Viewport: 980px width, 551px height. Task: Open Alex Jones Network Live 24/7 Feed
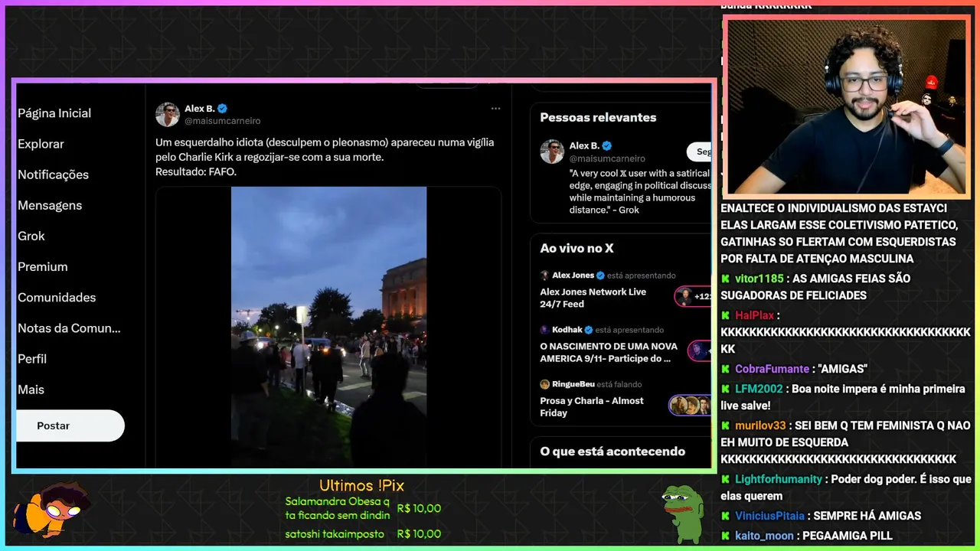[593, 298]
